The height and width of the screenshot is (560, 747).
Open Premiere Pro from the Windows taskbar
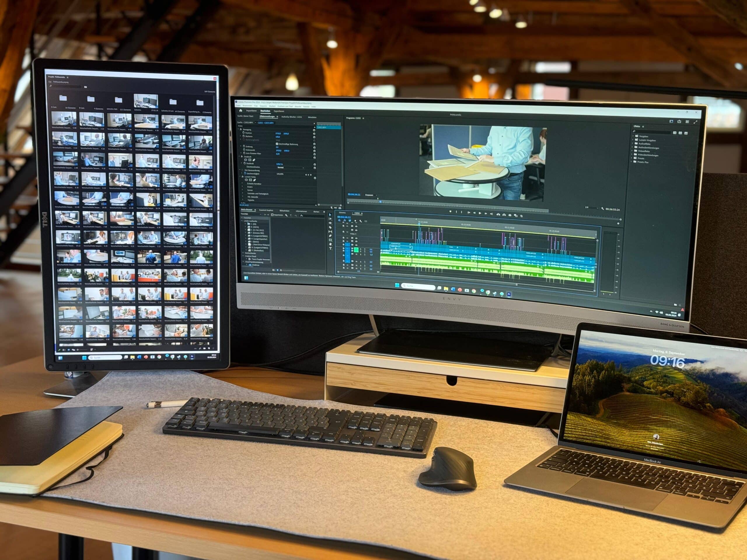pos(509,294)
